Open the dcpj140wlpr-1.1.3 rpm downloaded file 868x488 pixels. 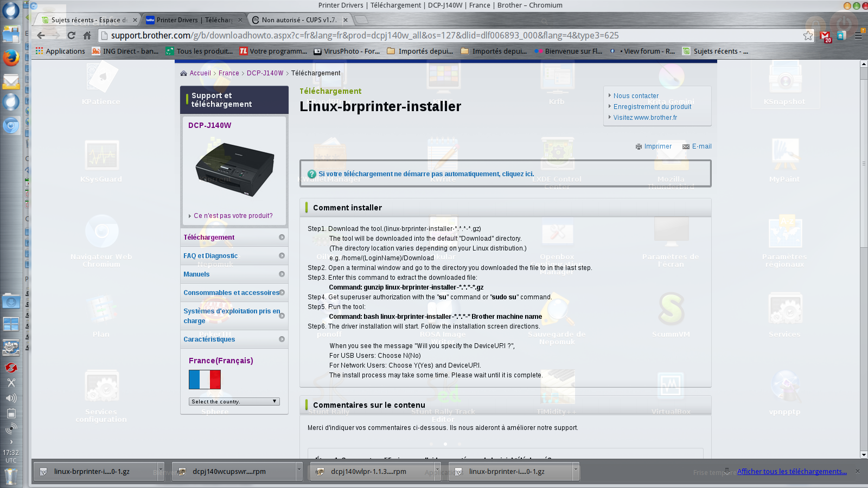(372, 471)
